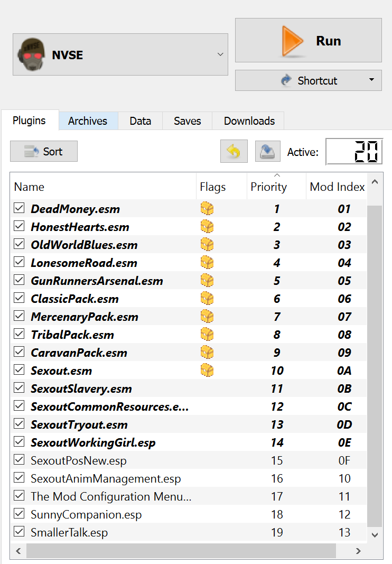Uncheck the SexoutTryout.esm plugin
392x564 pixels.
(19, 424)
